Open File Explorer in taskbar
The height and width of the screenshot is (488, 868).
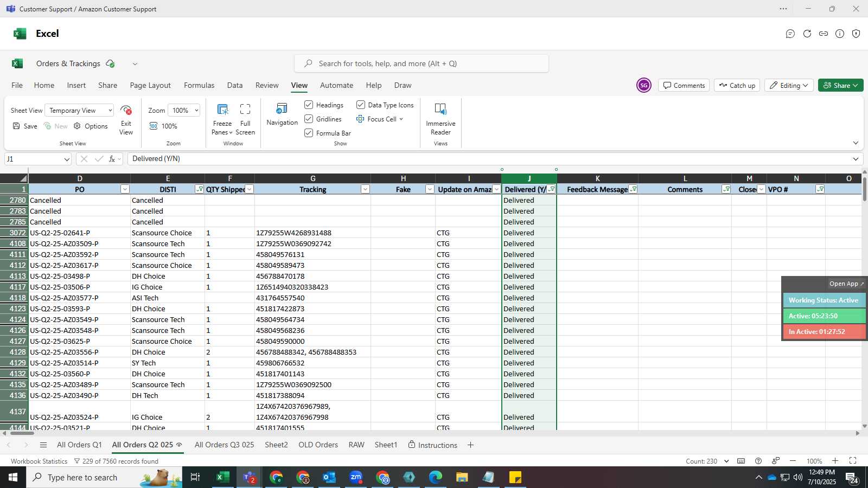coord(462,477)
